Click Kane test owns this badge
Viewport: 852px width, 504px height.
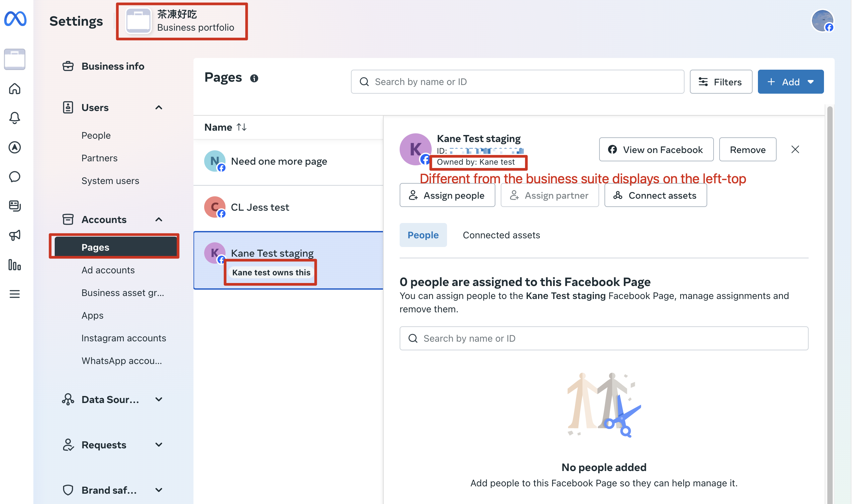point(271,272)
